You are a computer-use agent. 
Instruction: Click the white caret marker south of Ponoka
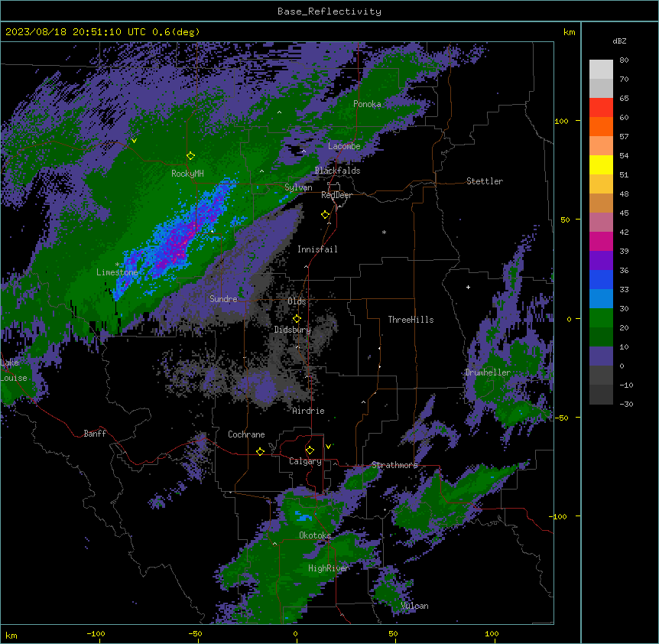coord(280,112)
